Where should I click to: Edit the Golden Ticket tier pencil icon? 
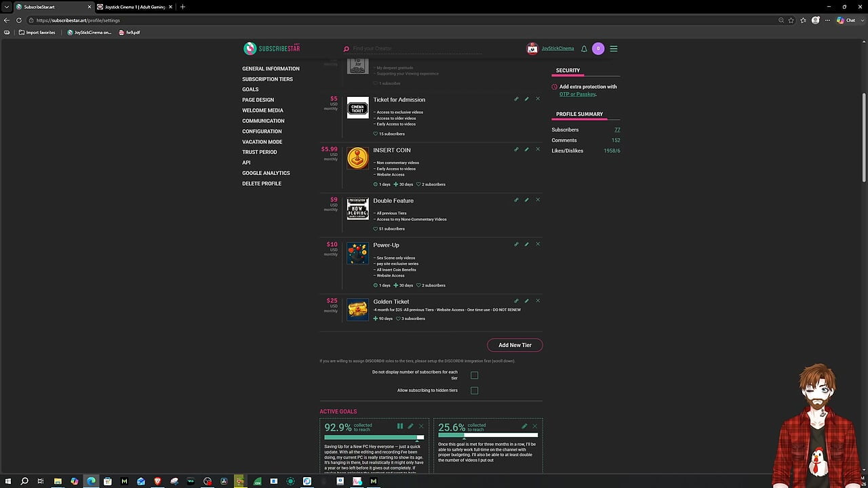527,301
